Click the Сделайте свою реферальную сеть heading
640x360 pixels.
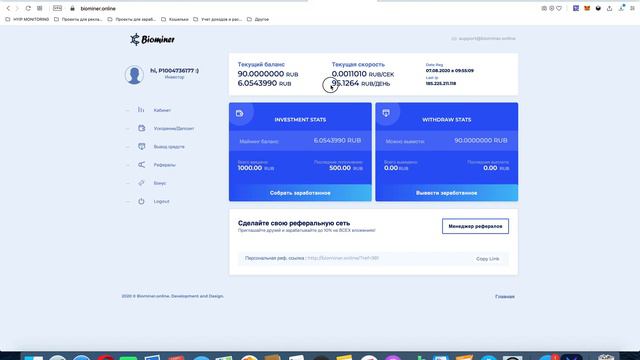pyautogui.click(x=294, y=223)
